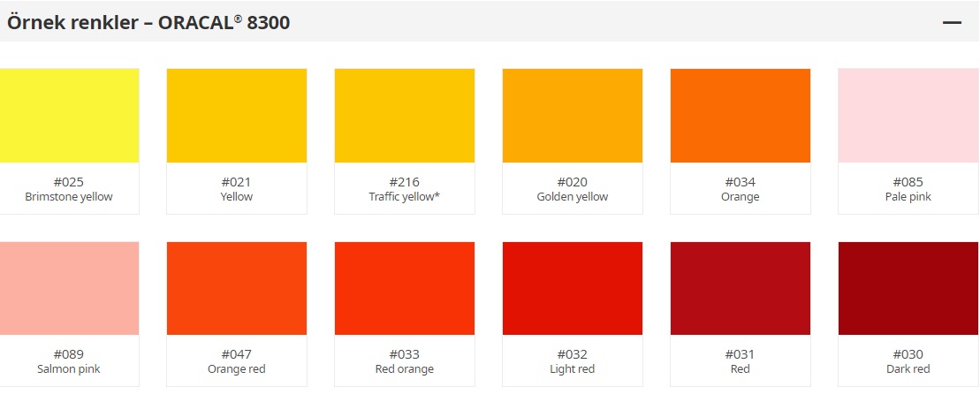Viewport: 980px width, 402px height.
Task: Click the #089 Salmon pink caption
Action: [x=69, y=361]
